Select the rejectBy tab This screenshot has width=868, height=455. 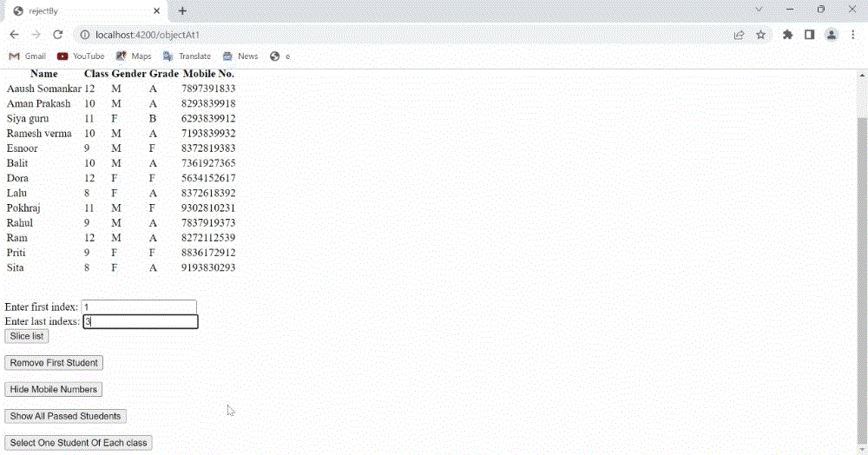pos(86,11)
